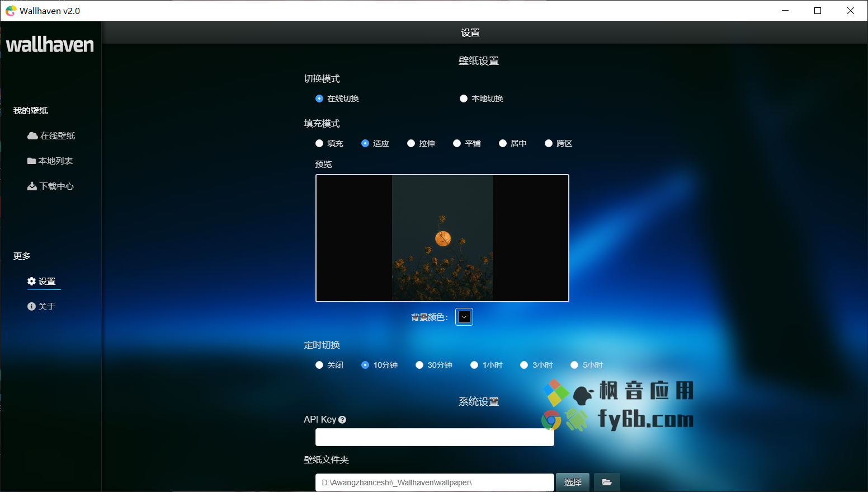This screenshot has height=492, width=868.
Task: Click the wallhaven logo
Action: point(50,45)
